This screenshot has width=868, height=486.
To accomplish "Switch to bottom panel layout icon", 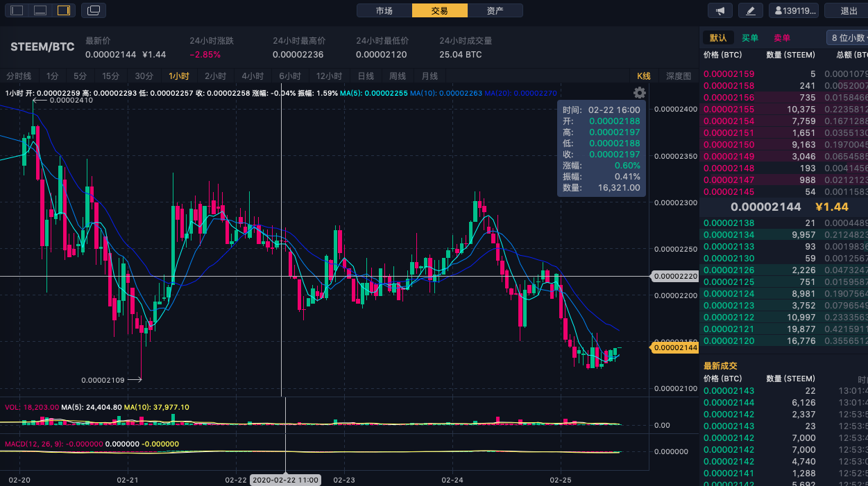I will click(40, 10).
